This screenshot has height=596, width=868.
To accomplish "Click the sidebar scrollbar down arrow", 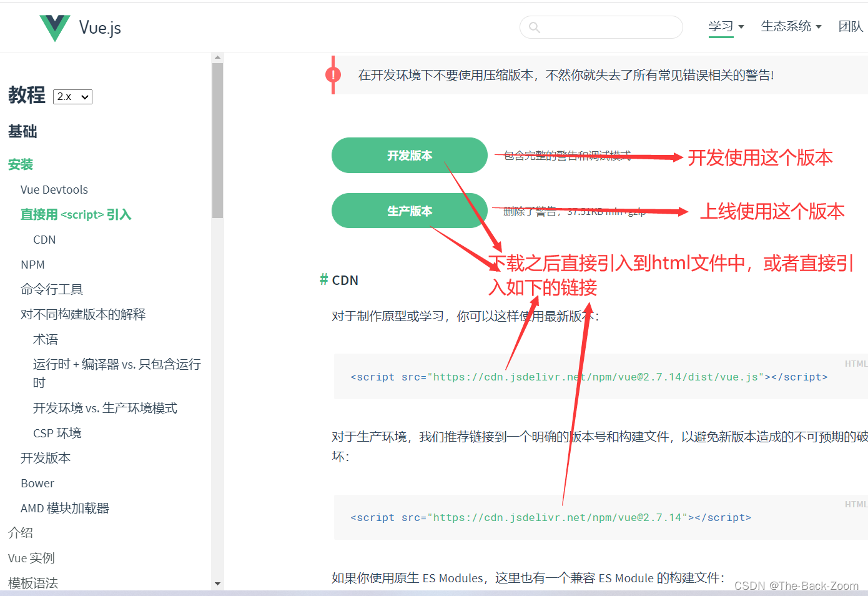I will [x=217, y=584].
